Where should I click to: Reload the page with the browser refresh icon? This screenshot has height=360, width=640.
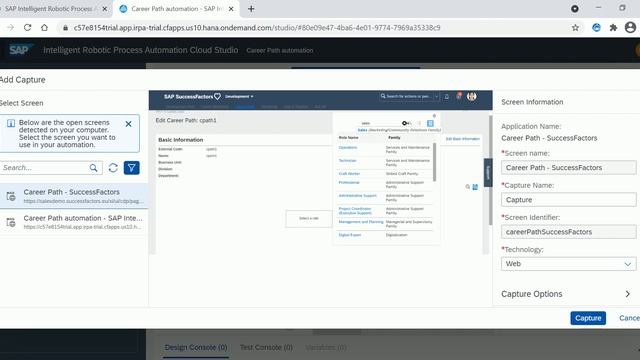tap(27, 27)
